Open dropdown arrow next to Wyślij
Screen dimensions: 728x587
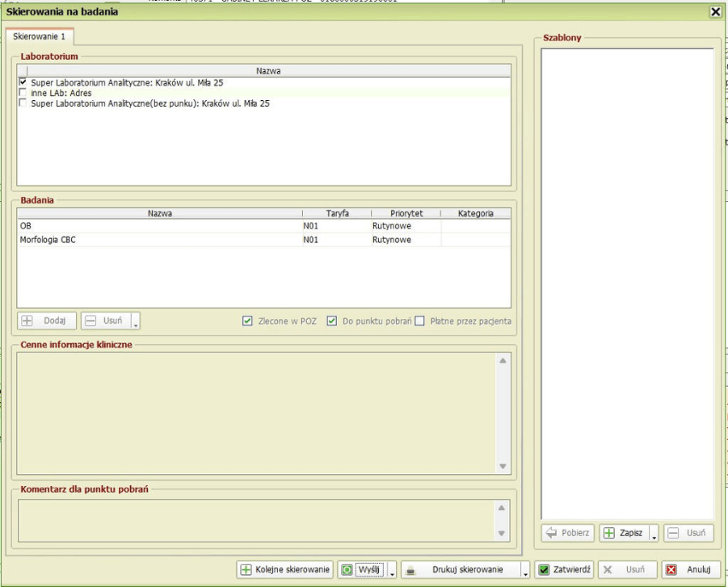(393, 570)
